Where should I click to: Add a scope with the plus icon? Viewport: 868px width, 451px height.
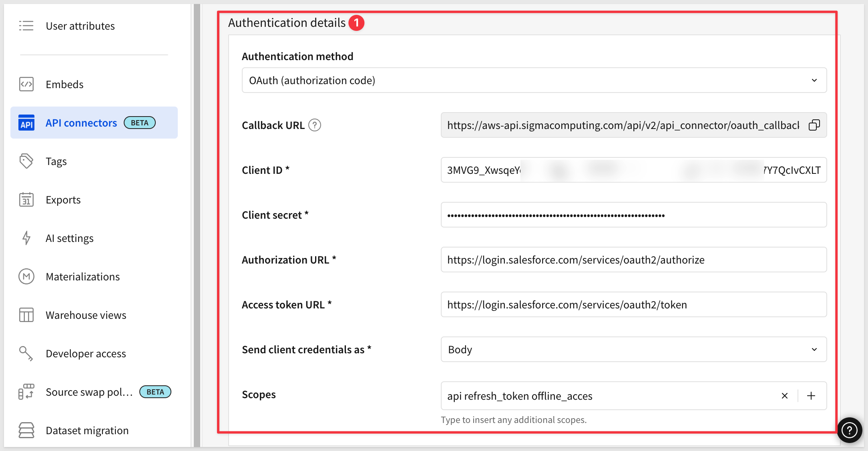click(811, 396)
